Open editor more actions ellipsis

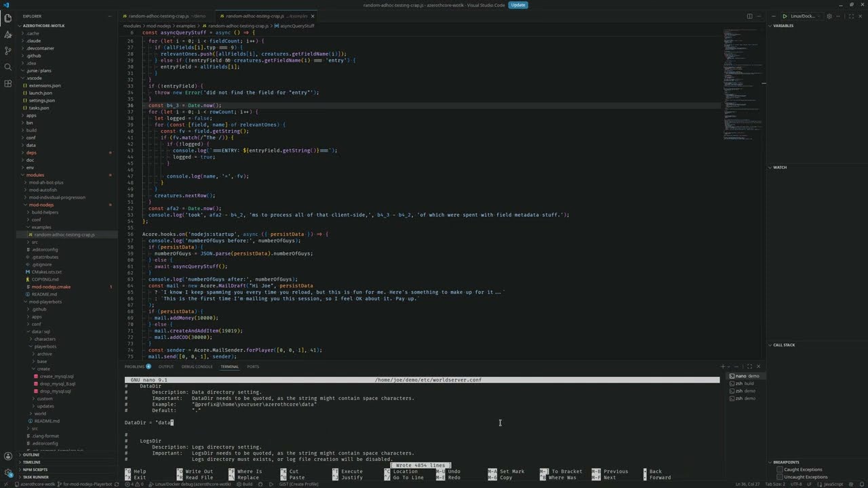tap(758, 16)
